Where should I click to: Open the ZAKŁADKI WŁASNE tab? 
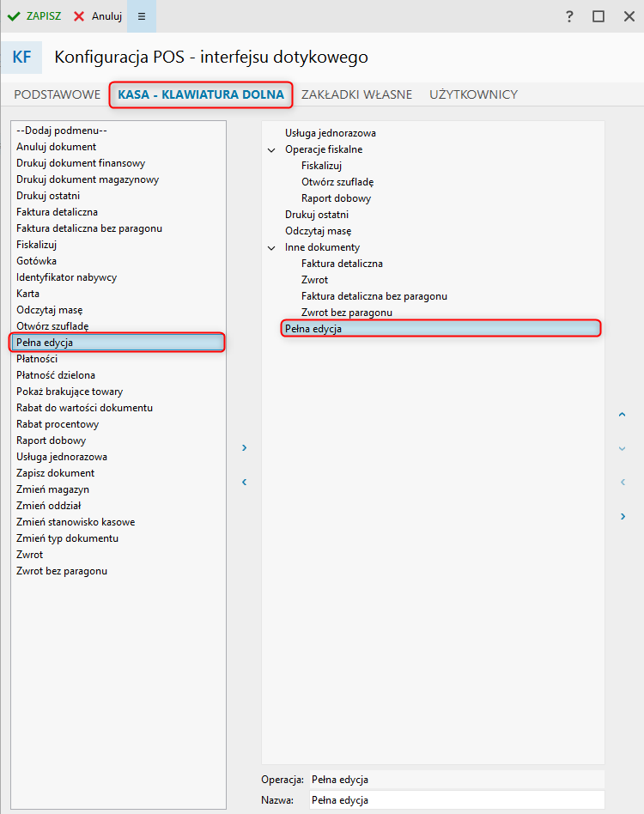[356, 94]
